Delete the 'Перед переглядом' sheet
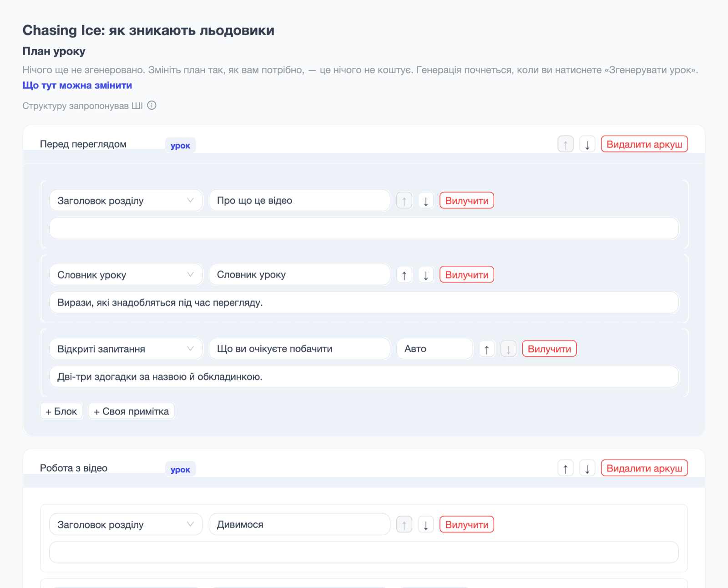728x588 pixels. point(644,144)
